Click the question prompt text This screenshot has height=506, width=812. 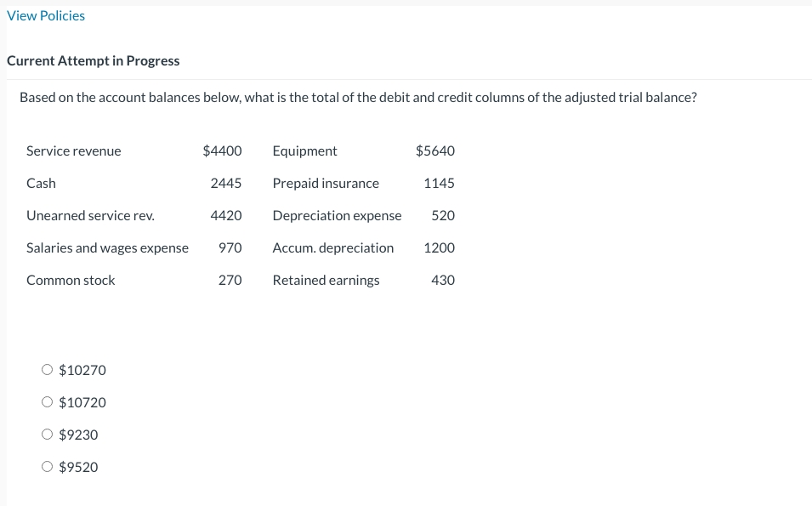(x=359, y=97)
